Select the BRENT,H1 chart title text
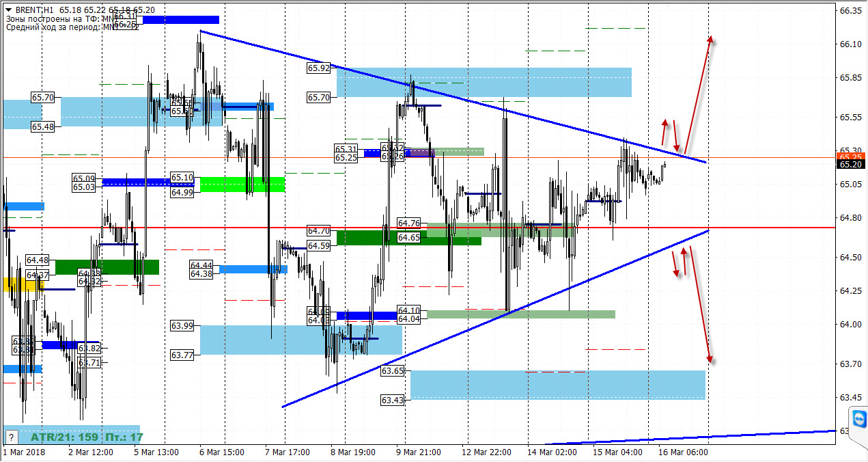Viewport: 868px width, 462px height. pos(34,10)
